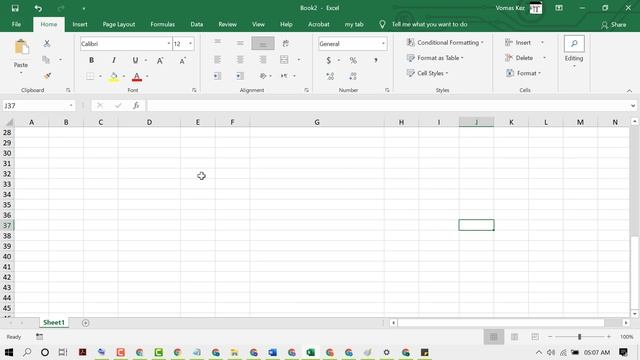Switch to the Page Layout tab

point(119,24)
